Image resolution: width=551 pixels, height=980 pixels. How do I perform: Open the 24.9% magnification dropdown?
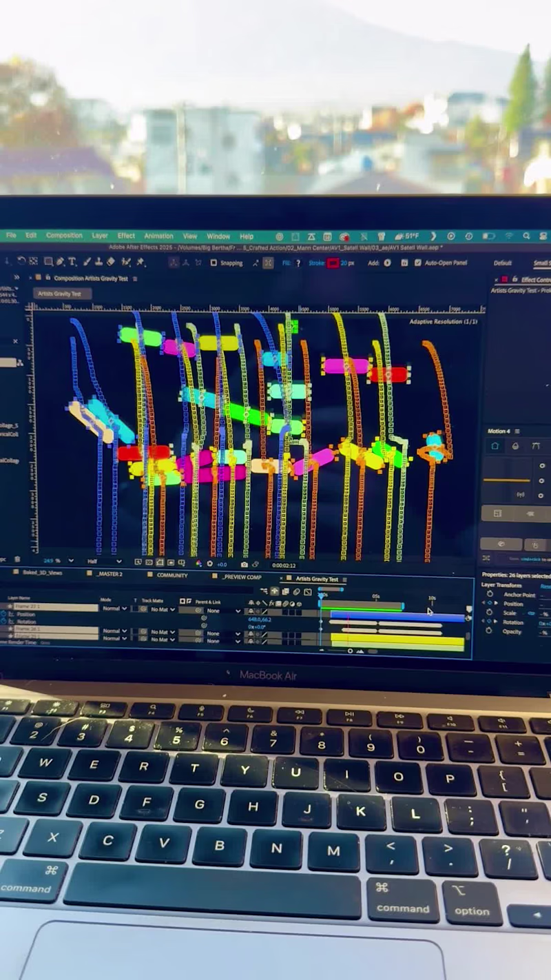pos(59,561)
